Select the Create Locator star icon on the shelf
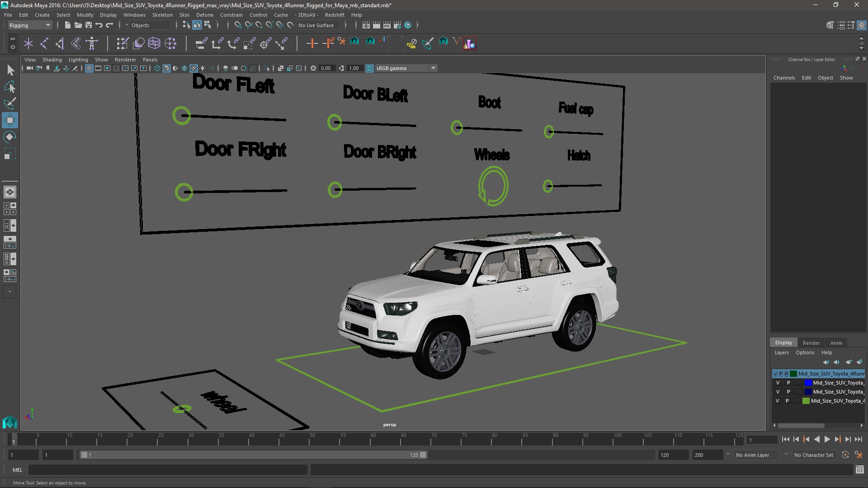 tap(28, 43)
